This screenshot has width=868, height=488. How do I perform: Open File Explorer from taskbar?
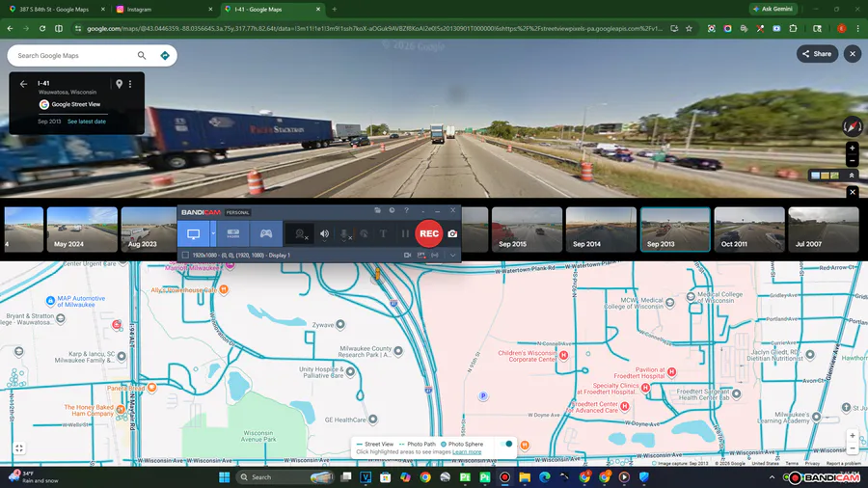(x=525, y=477)
